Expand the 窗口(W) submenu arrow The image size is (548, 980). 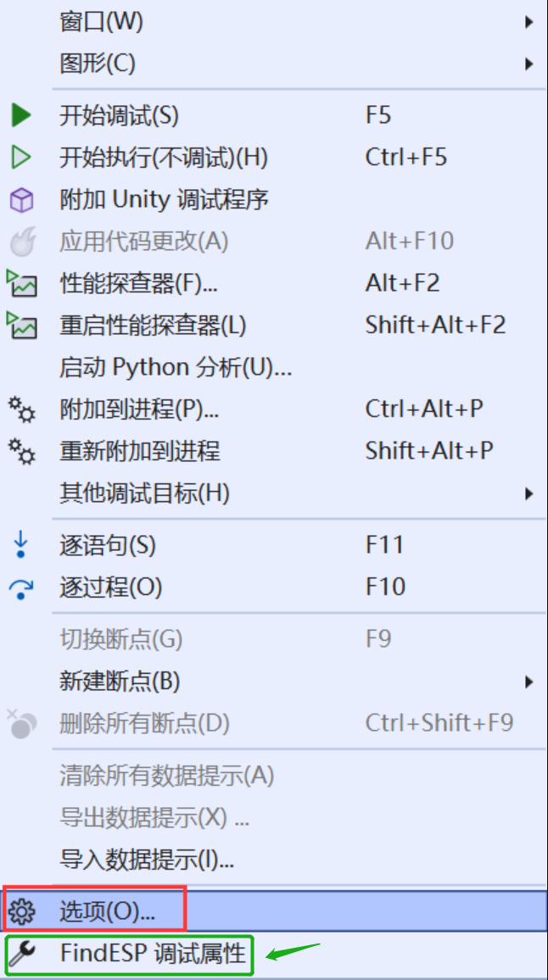click(x=529, y=23)
